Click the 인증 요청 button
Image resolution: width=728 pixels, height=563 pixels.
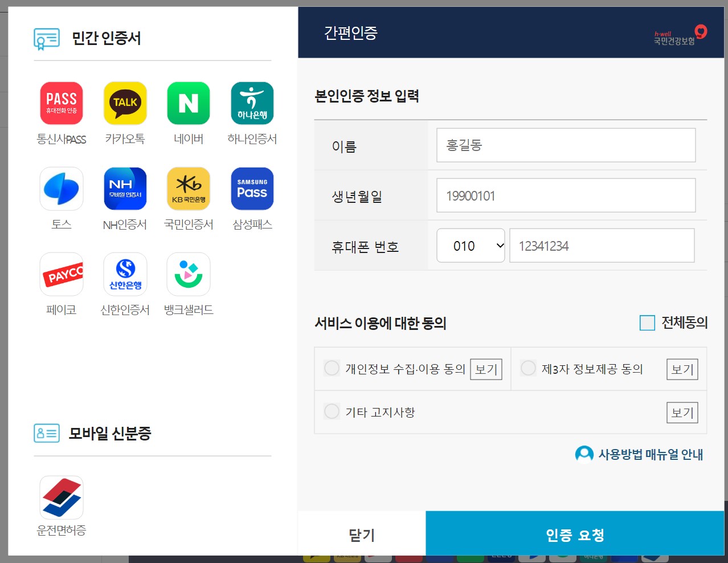click(575, 535)
